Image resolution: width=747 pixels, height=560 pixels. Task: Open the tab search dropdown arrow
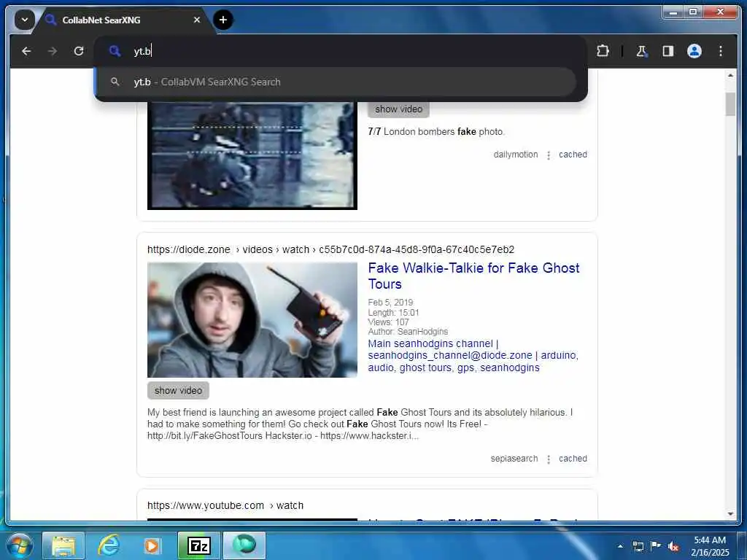click(24, 20)
